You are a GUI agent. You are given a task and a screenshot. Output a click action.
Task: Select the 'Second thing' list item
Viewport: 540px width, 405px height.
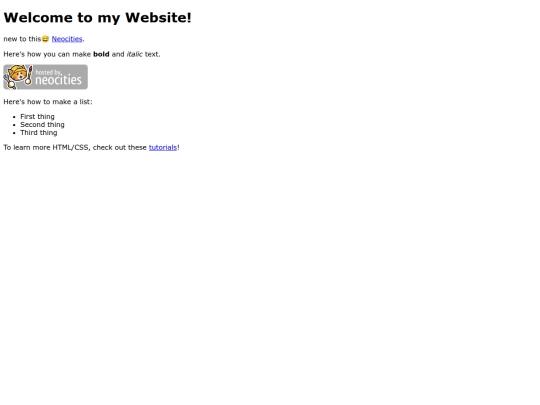click(42, 125)
